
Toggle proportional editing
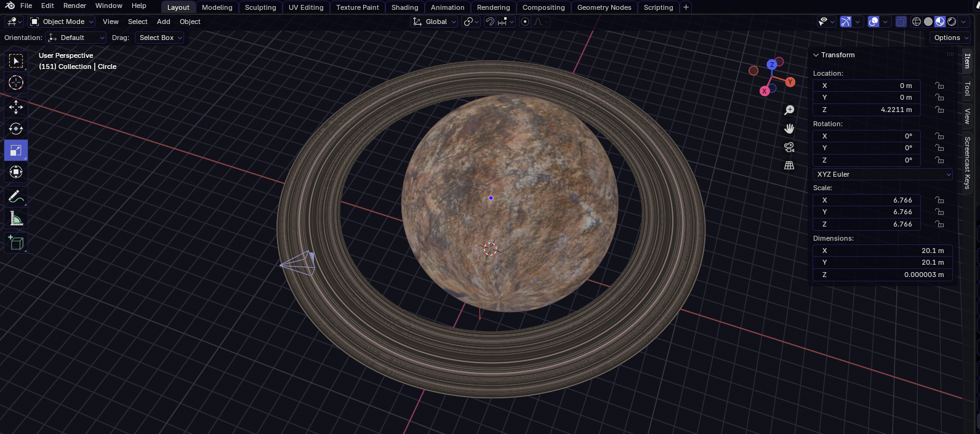[x=525, y=22]
